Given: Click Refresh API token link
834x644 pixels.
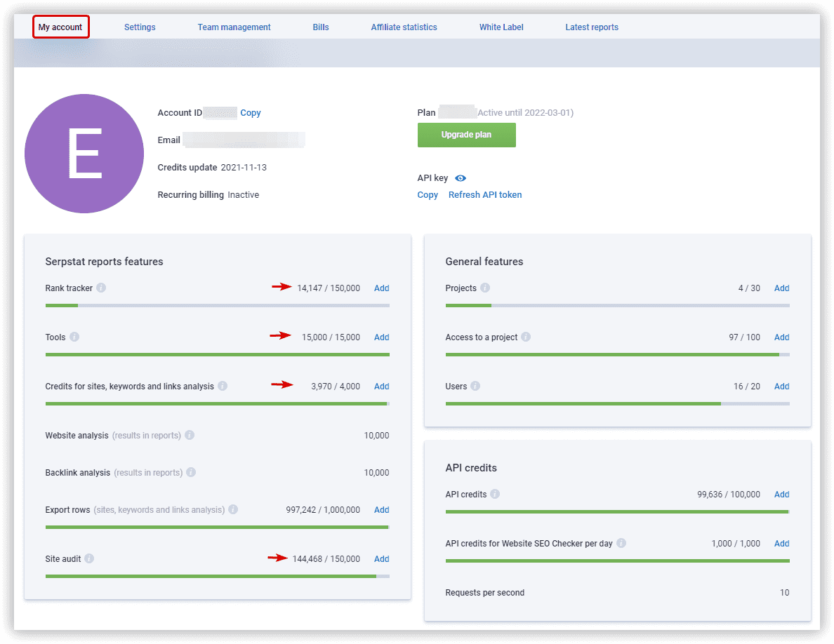Looking at the screenshot, I should click(x=485, y=195).
